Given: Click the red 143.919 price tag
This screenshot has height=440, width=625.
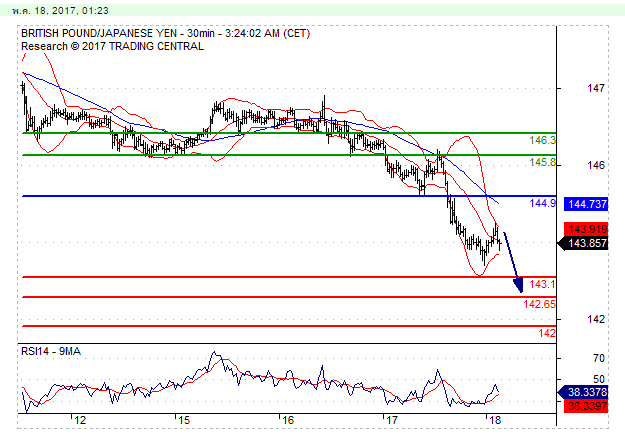Looking at the screenshot, I should (586, 229).
